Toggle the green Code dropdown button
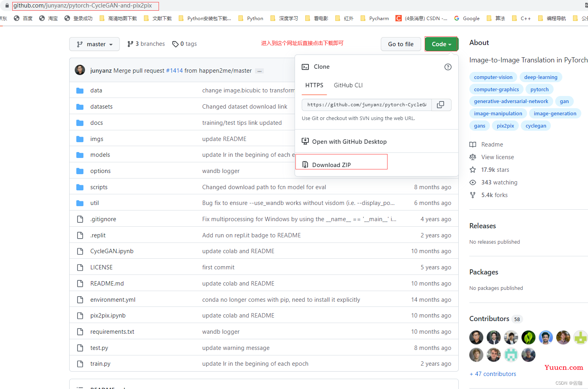Screen dimensions: 588x389 pyautogui.click(x=441, y=44)
